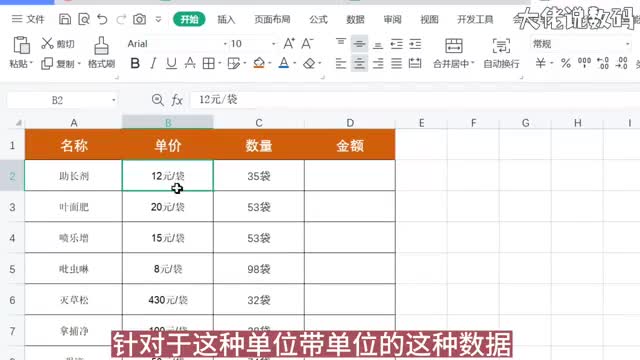Switch to the 开始 tab
Screen dimensions: 640x360
coord(189,19)
